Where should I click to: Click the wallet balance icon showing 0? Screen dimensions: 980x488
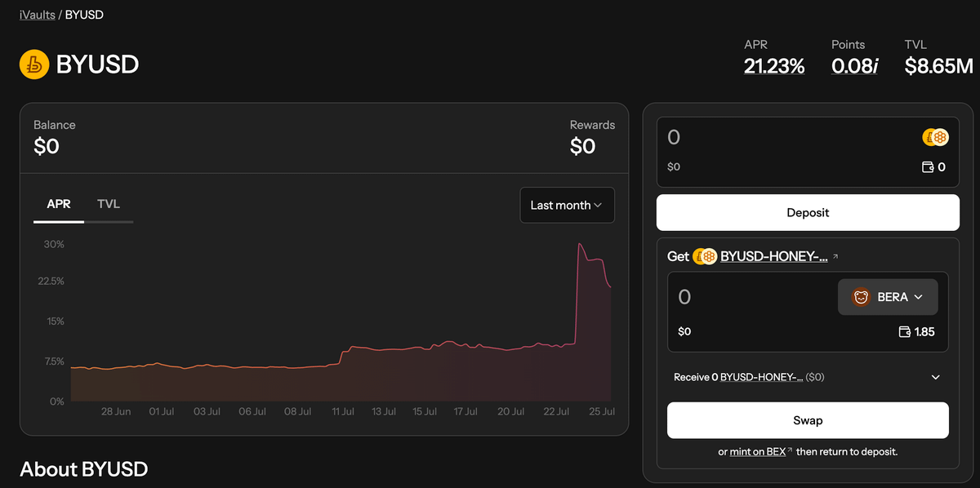point(928,167)
